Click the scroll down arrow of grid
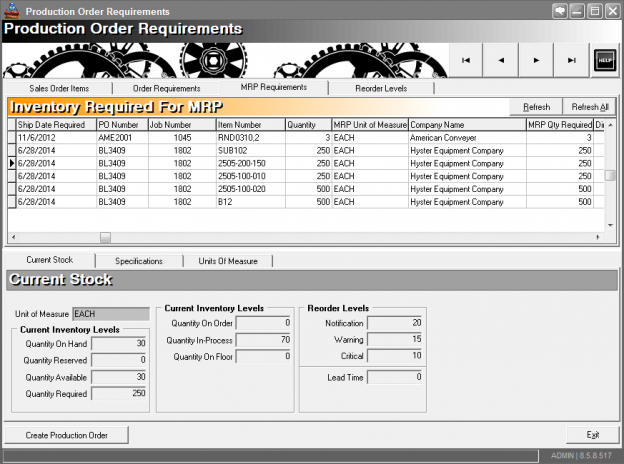Image resolution: width=624 pixels, height=464 pixels. (610, 225)
